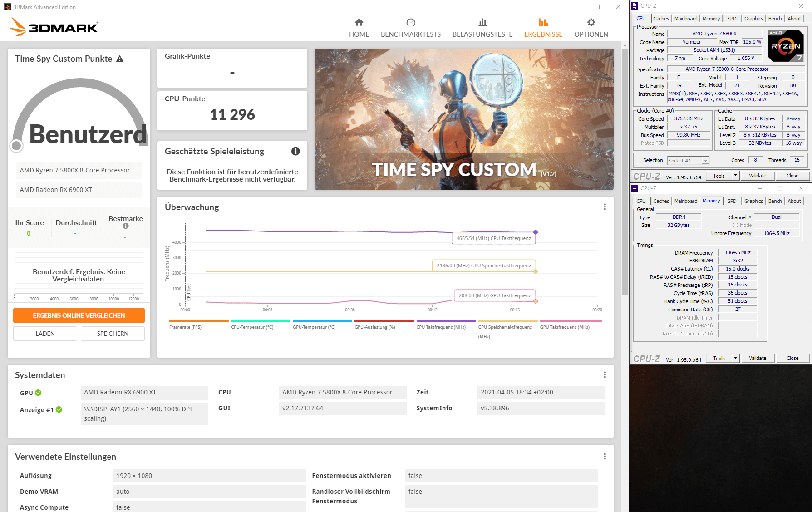Toggle GPU-Auslastung red legend bar
Image resolution: width=812 pixels, height=512 pixels.
[x=384, y=321]
